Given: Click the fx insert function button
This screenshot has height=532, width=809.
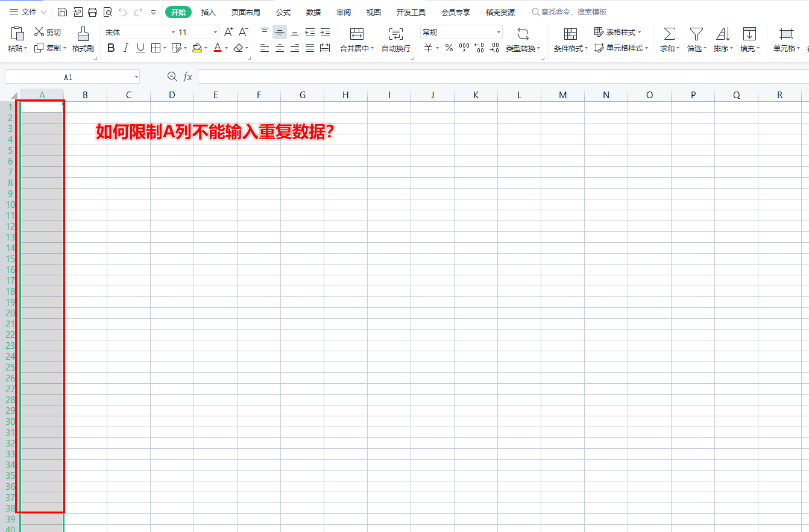Looking at the screenshot, I should point(188,77).
